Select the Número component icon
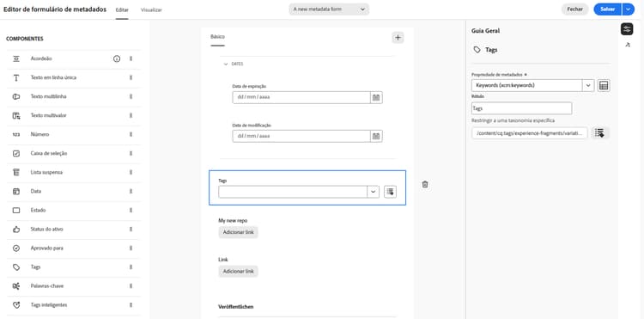The image size is (644, 319). 16,134
